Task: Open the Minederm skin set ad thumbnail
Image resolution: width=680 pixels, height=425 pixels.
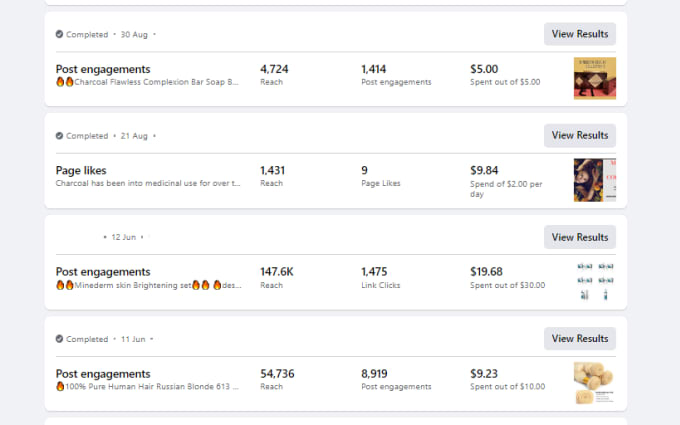Action: [595, 281]
